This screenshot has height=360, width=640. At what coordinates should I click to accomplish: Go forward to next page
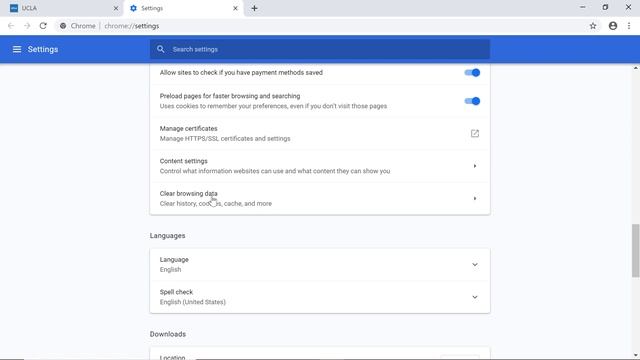[27, 26]
